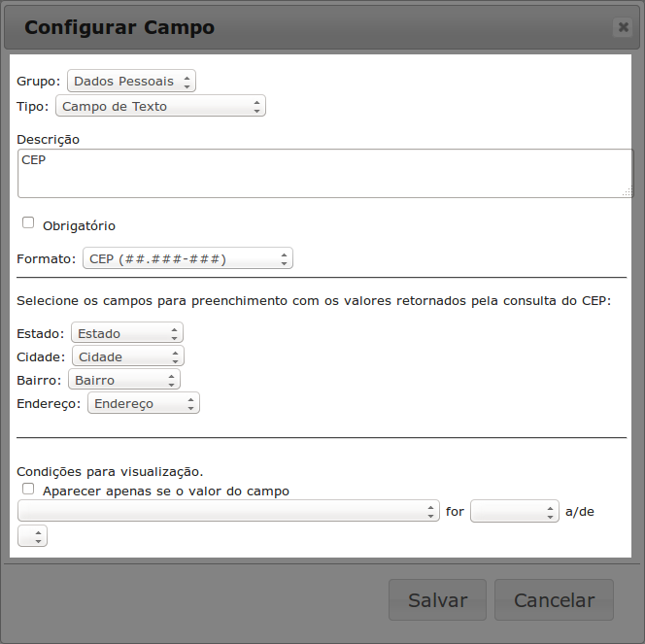Click the Salvar button
The width and height of the screenshot is (645, 644).
click(x=437, y=600)
